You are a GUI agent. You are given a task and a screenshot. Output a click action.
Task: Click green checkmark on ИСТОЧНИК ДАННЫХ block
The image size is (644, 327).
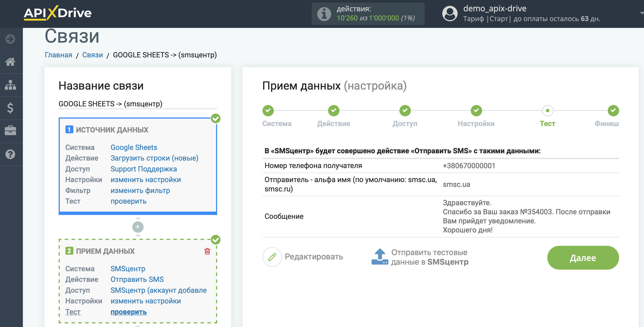click(x=216, y=118)
